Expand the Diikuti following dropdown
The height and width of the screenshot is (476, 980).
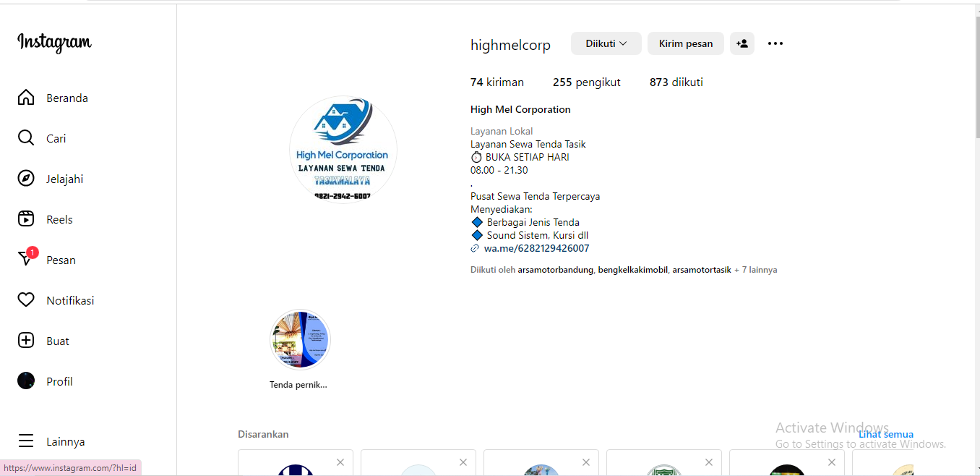click(606, 43)
